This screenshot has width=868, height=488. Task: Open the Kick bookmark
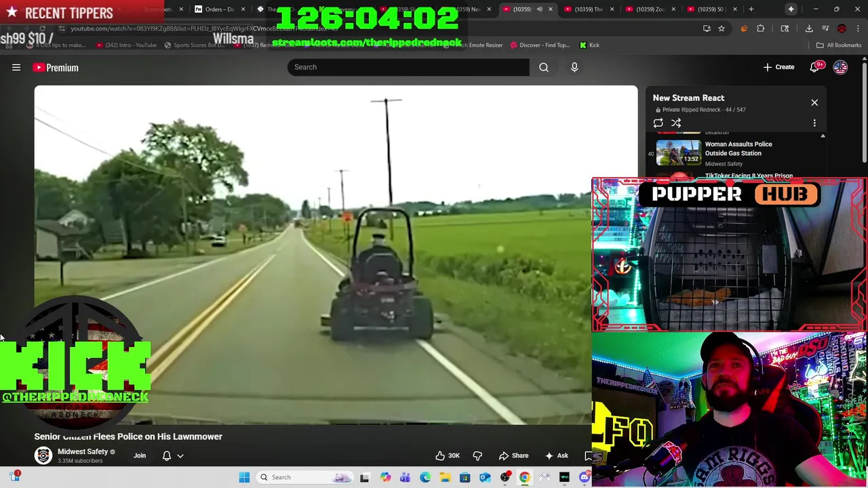click(x=589, y=45)
